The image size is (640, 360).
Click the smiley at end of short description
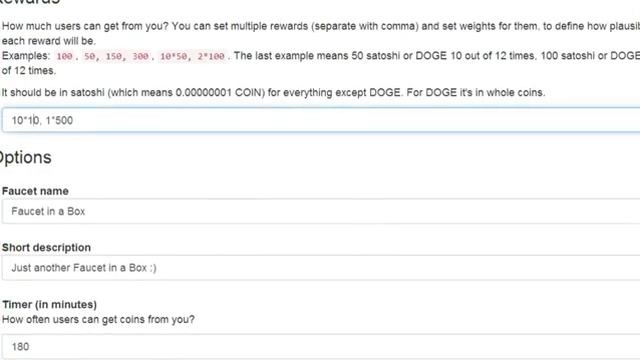(153, 268)
